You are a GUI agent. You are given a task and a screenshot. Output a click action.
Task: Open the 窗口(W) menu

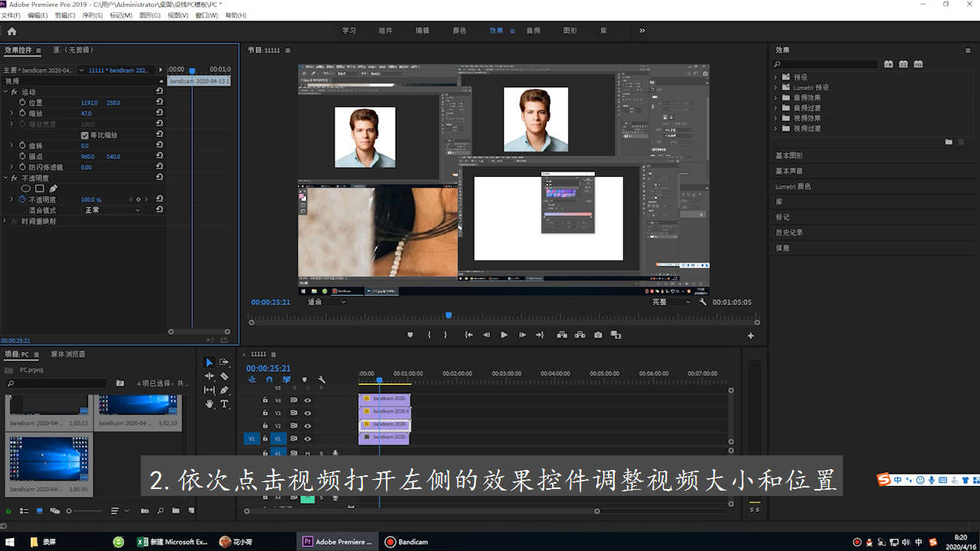pos(207,15)
